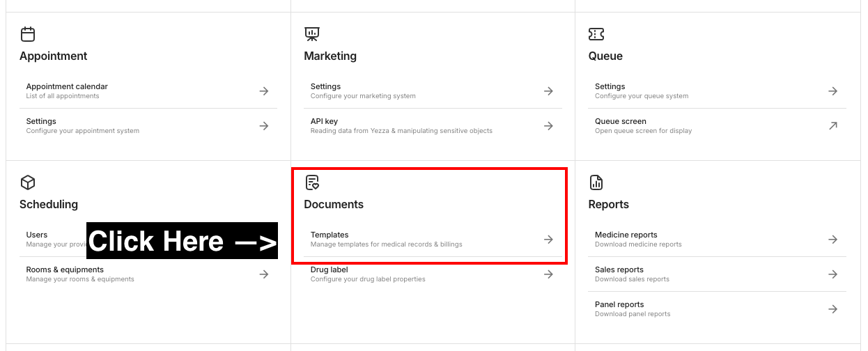
Task: Click the Appointment calendar icon
Action: point(28,34)
